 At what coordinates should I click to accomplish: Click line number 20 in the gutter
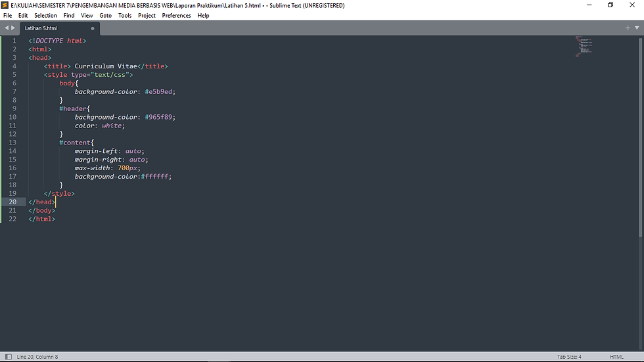(x=12, y=202)
